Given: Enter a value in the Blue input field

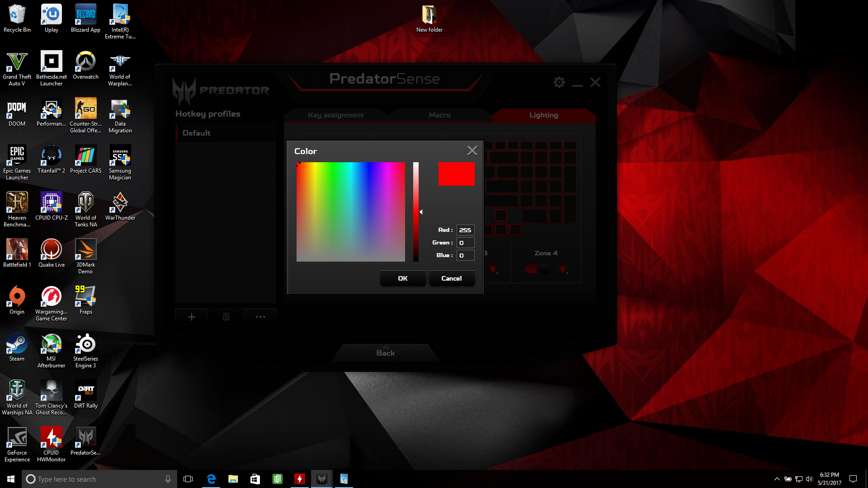Looking at the screenshot, I should coord(465,255).
